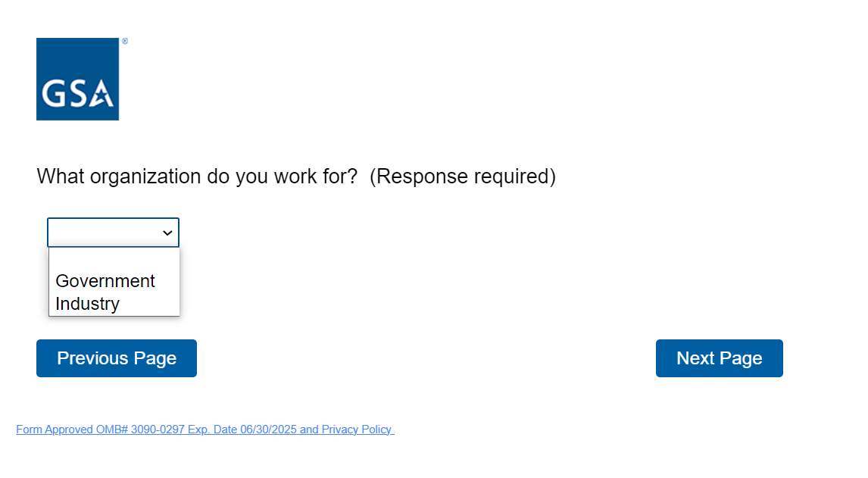868x478 pixels.
Task: Choose Industry from the dropdown list
Action: click(x=88, y=304)
